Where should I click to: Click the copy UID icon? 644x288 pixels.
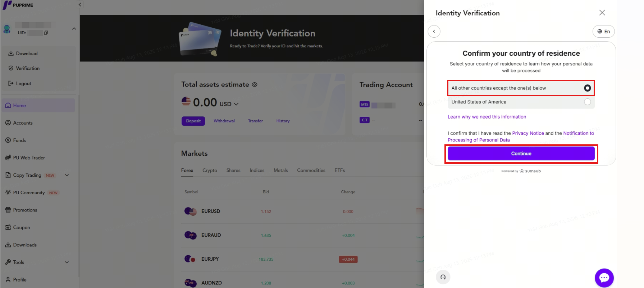pos(46,33)
